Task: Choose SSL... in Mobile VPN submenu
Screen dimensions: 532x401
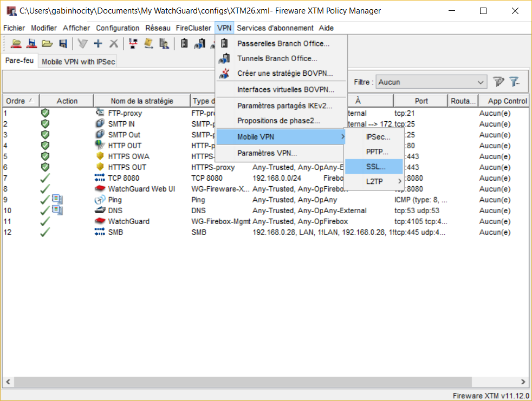Action: (374, 167)
